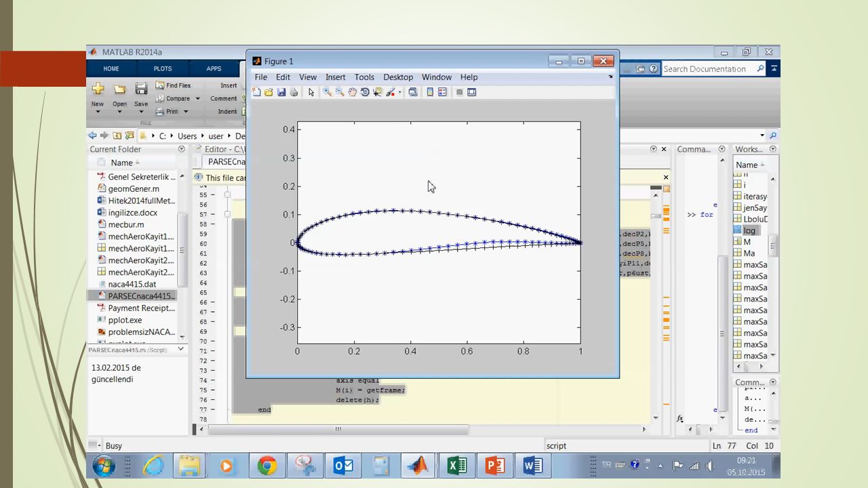Click Open File icon in Figure 1 toolbar
This screenshot has height=488, width=868.
pyautogui.click(x=269, y=92)
